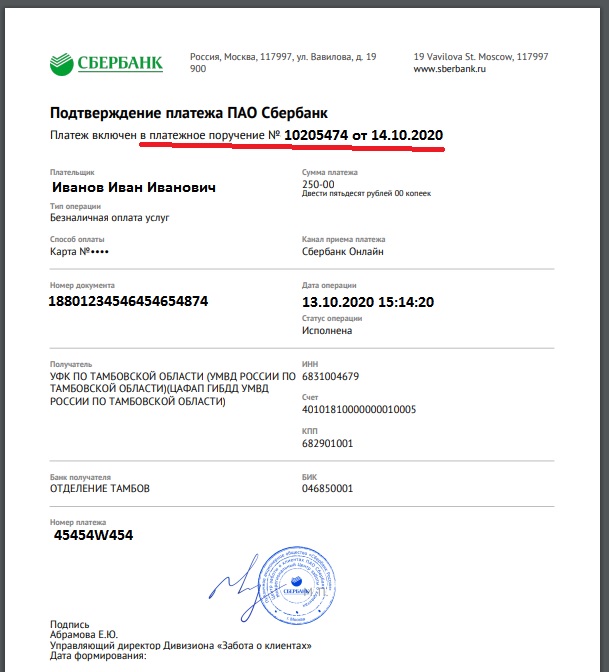The image size is (609, 672).
Task: Click the 'Банк получателя' label
Action: coord(80,477)
